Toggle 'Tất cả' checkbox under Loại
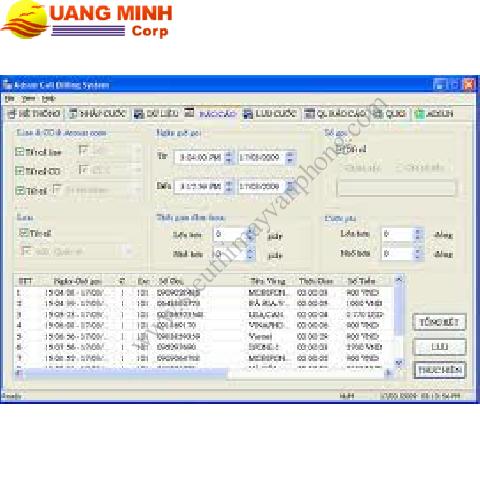The height and width of the screenshot is (480, 480). pos(24,233)
